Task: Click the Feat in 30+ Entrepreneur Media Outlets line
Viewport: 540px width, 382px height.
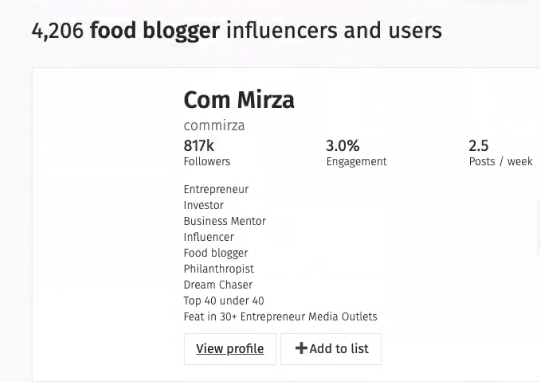Action: (280, 317)
